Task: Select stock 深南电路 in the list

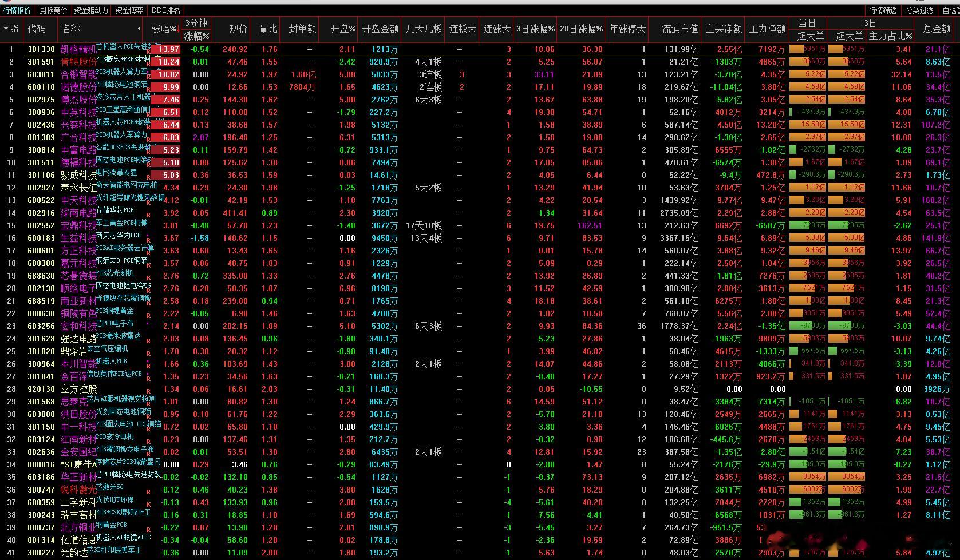Action: point(78,213)
